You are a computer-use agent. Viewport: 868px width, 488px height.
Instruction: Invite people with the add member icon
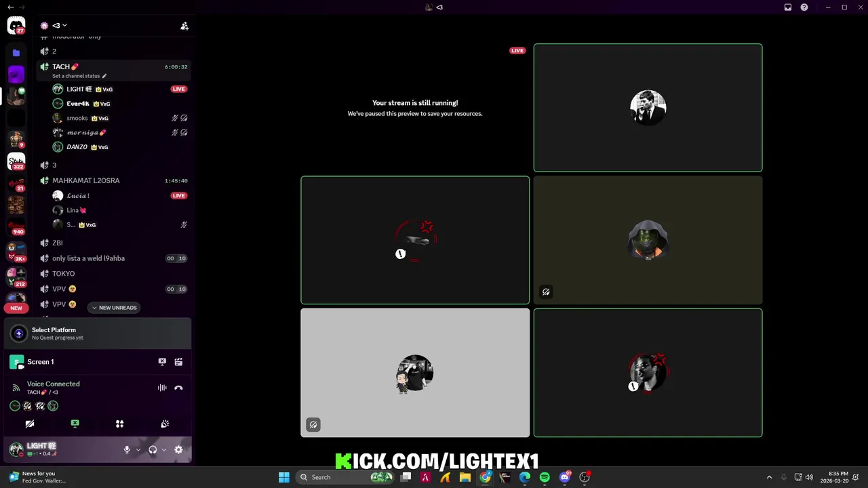(184, 26)
